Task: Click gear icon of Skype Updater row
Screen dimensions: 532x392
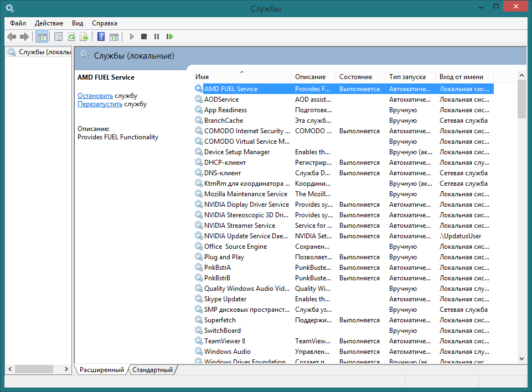Action: 199,299
